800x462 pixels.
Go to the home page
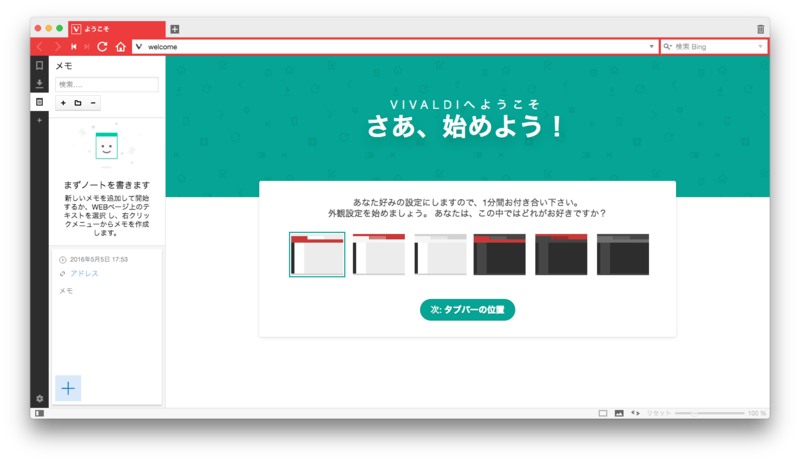[120, 47]
